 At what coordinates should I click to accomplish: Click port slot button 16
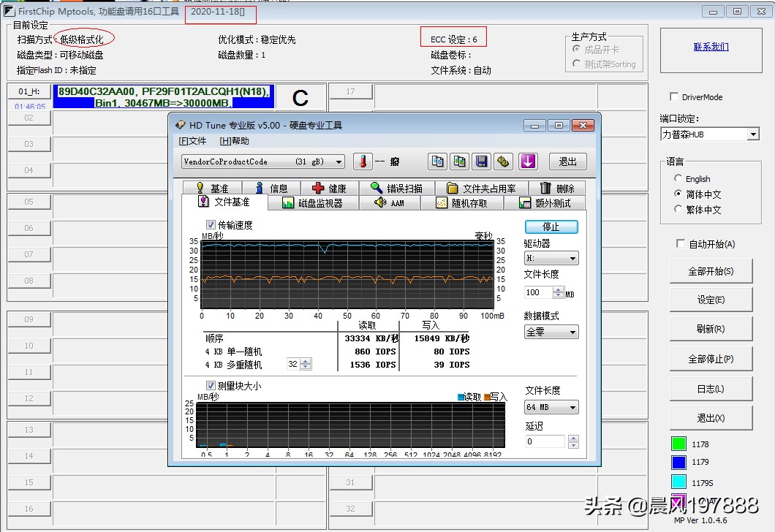29,509
